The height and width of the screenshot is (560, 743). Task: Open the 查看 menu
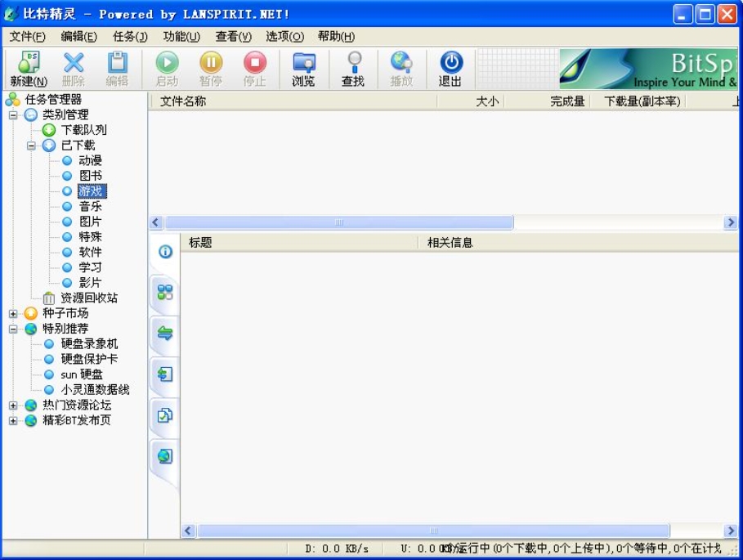point(232,36)
